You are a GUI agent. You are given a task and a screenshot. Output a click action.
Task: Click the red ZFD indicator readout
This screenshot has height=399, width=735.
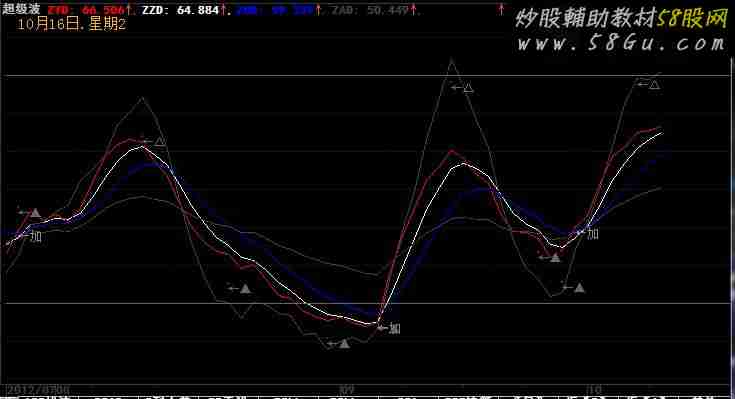point(86,10)
